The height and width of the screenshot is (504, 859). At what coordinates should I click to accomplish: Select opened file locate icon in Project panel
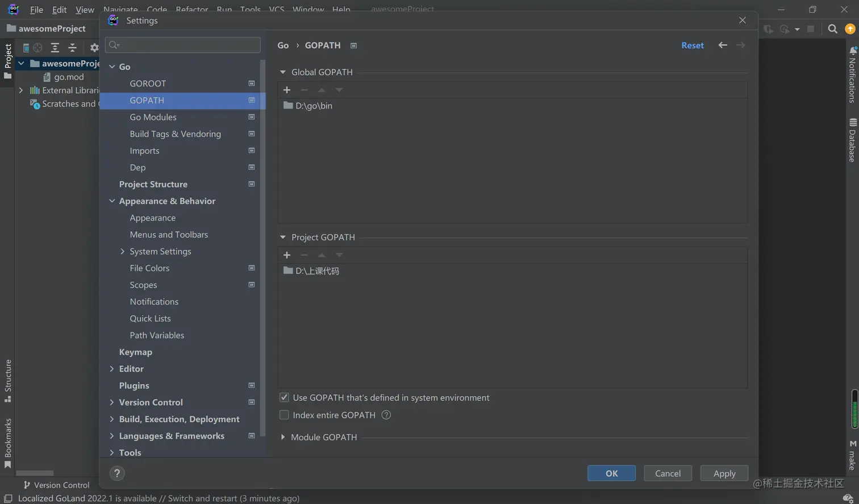37,48
